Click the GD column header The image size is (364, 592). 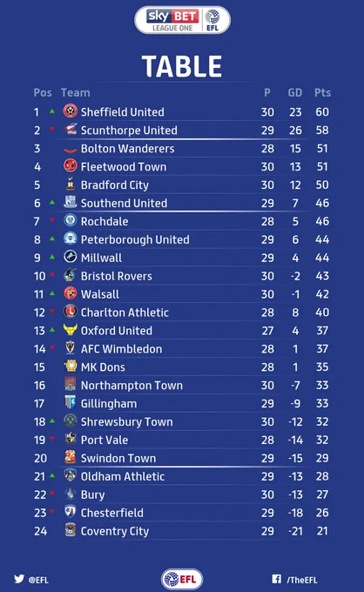click(295, 92)
